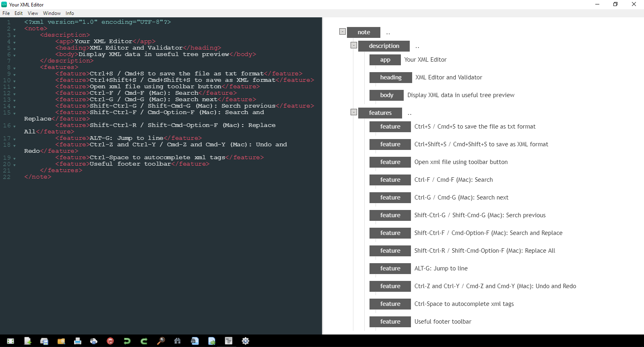Select the heading tree node label
The height and width of the screenshot is (347, 644).
tap(391, 77)
